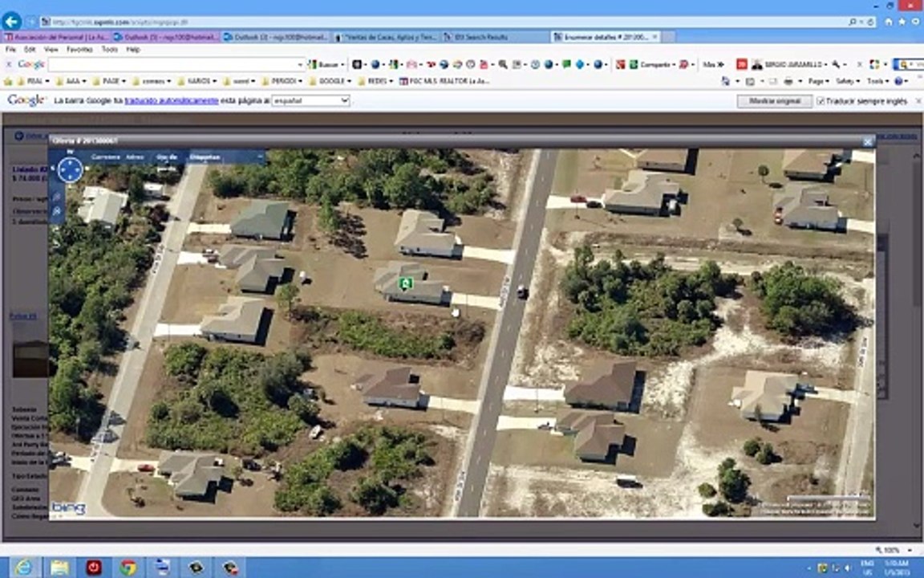The height and width of the screenshot is (578, 924).
Task: Open the PAGE favorites folder
Action: (x=110, y=81)
